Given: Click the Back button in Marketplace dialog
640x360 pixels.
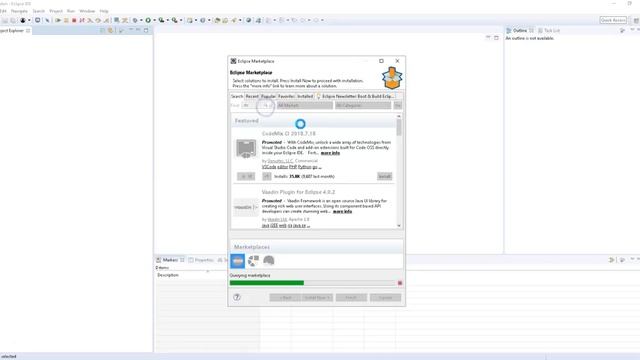Looking at the screenshot, I should (x=285, y=298).
